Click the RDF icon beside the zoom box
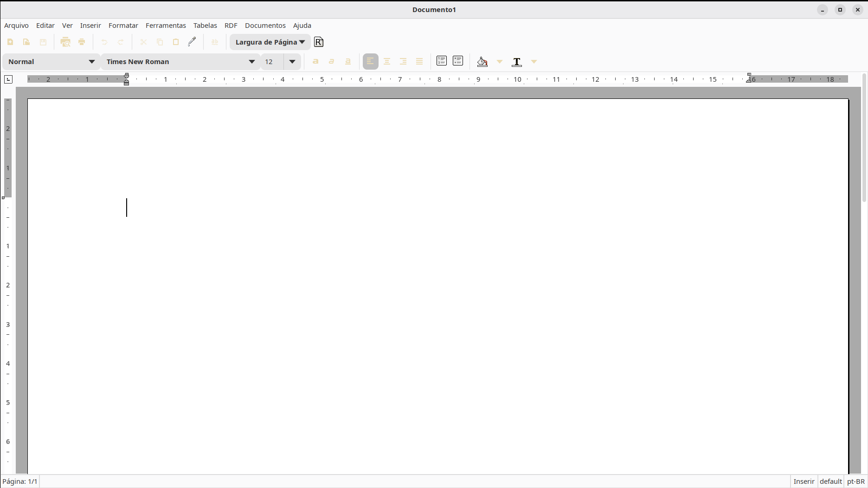Image resolution: width=868 pixels, height=488 pixels. click(x=319, y=42)
